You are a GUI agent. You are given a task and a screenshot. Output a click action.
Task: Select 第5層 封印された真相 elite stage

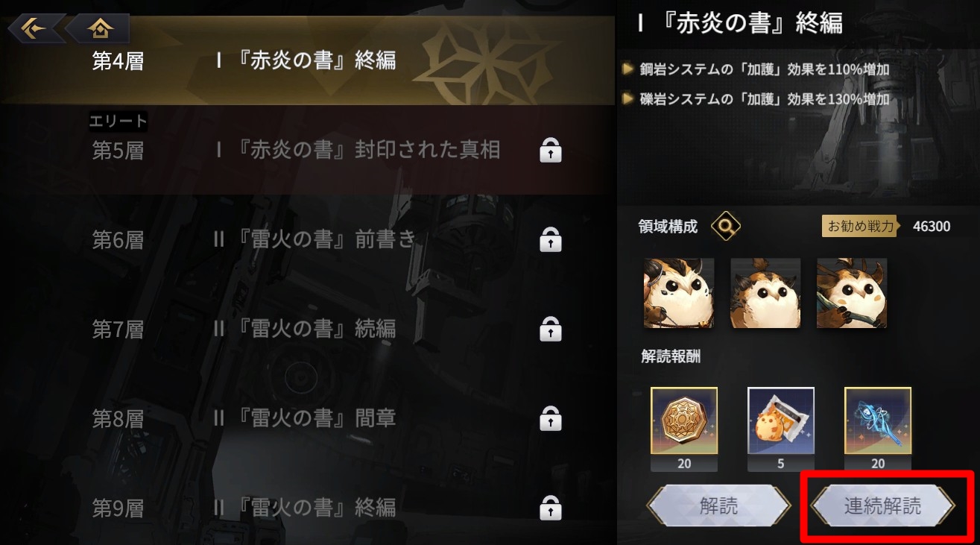[x=308, y=151]
